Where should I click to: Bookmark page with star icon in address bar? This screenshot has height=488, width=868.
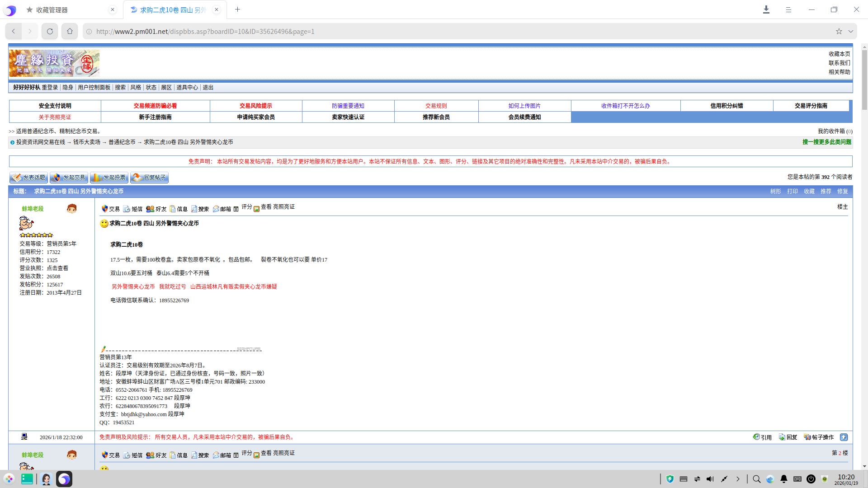pos(839,32)
